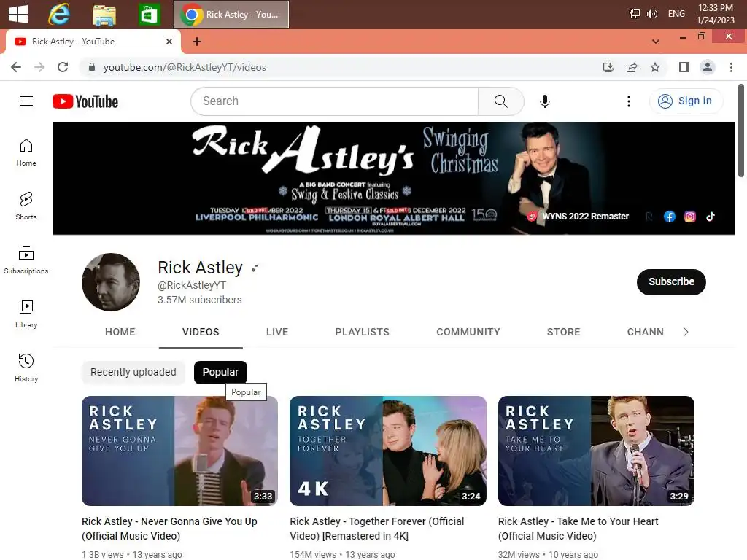Show more channel tabs with right chevron
Viewport: 747px width, 560px height.
[686, 332]
